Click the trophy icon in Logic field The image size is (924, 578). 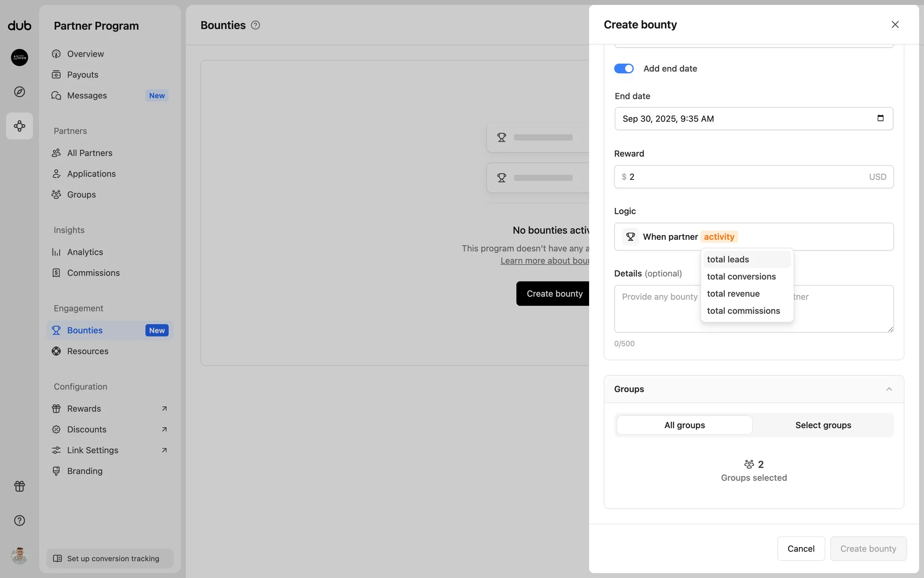pyautogui.click(x=630, y=236)
